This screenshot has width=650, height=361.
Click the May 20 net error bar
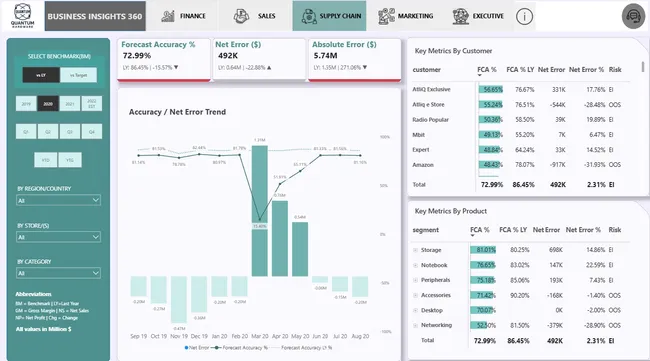300,249
